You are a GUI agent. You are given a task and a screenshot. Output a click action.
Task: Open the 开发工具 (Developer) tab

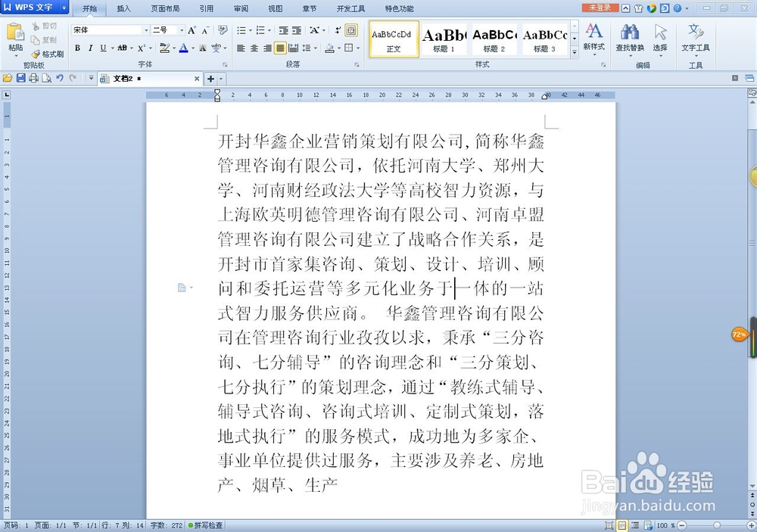[351, 8]
